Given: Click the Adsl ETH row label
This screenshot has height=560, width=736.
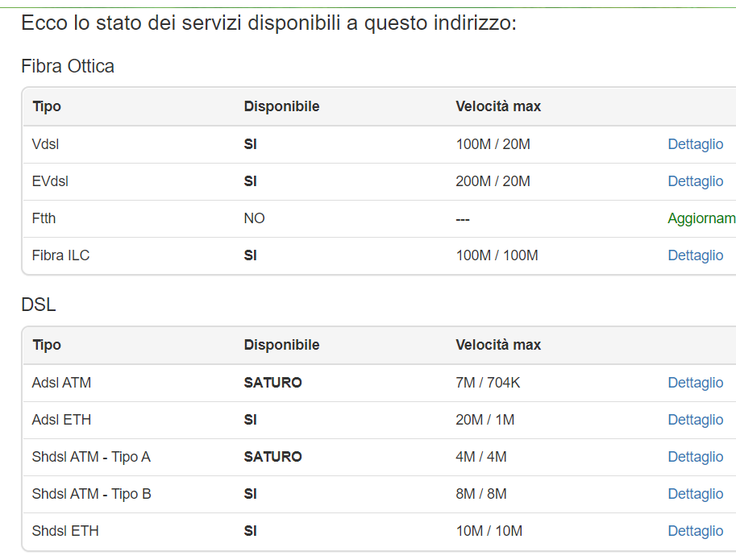Looking at the screenshot, I should pos(61,420).
